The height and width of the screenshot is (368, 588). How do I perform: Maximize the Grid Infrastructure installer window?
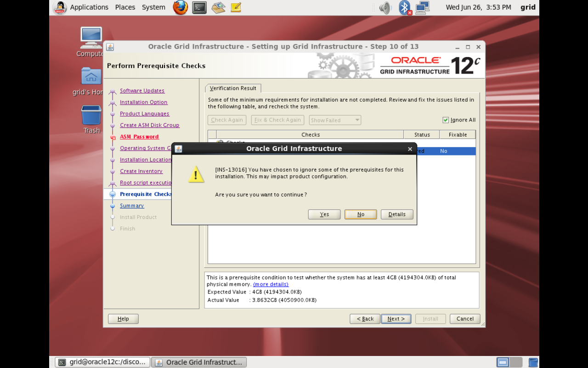(x=468, y=47)
